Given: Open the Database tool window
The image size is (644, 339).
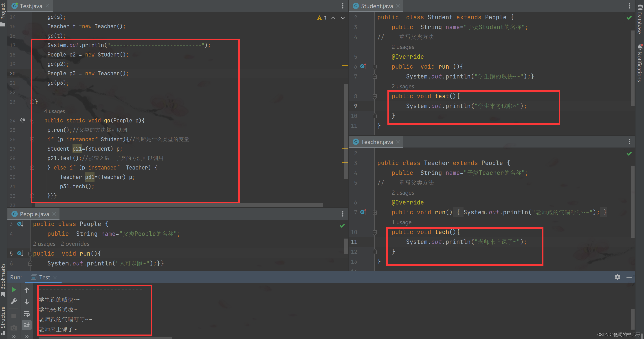Looking at the screenshot, I should point(640,19).
